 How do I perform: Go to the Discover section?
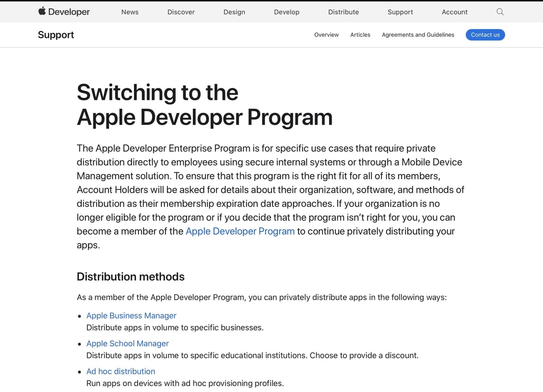(x=181, y=12)
